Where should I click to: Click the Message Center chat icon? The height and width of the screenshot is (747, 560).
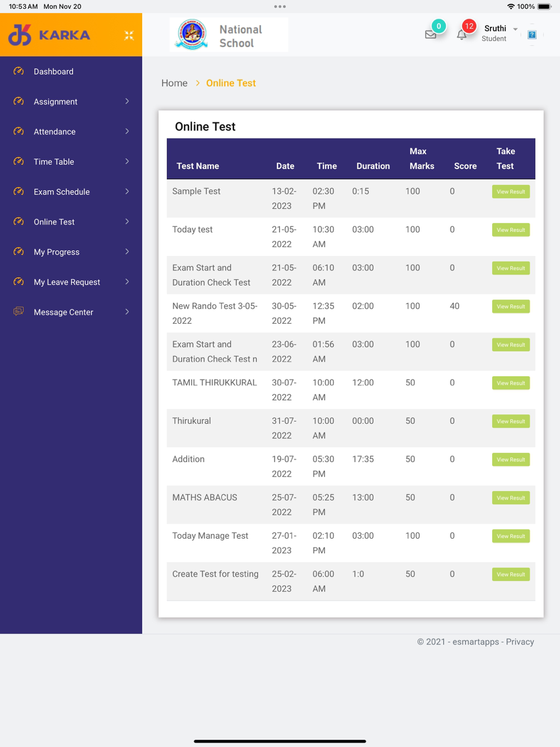coord(18,311)
